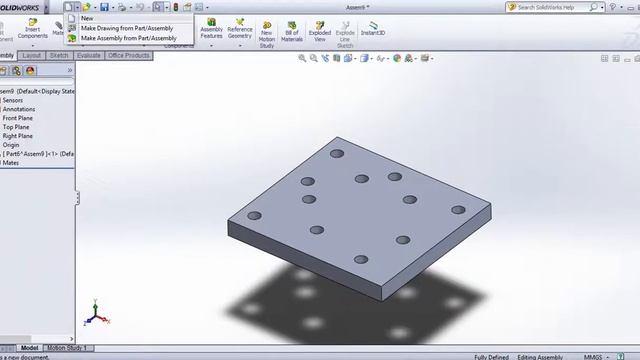This screenshot has width=640, height=360.
Task: Open the ConfigurationManager tab icon
Action: (16, 71)
